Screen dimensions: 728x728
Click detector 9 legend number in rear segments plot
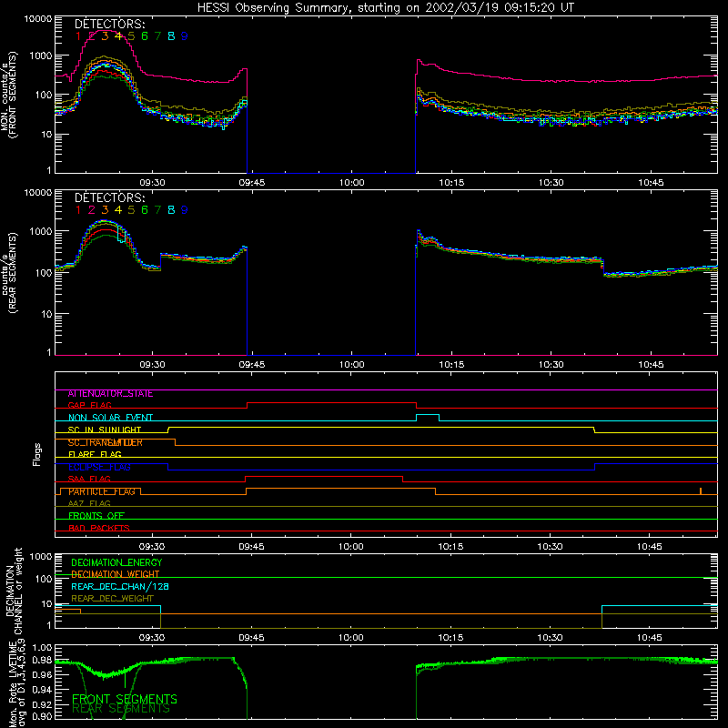pyautogui.click(x=185, y=210)
